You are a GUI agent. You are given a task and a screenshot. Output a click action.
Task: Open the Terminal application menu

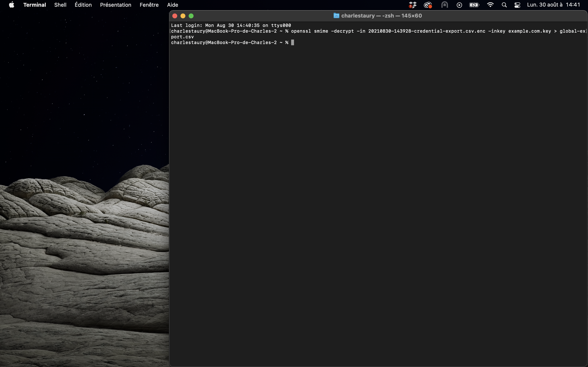pyautogui.click(x=35, y=5)
